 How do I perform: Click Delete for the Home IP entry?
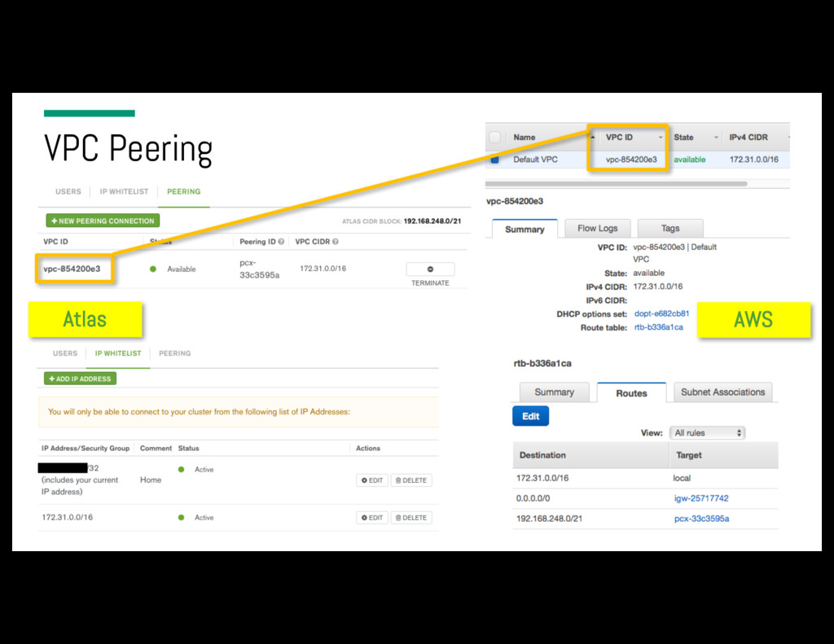point(411,480)
